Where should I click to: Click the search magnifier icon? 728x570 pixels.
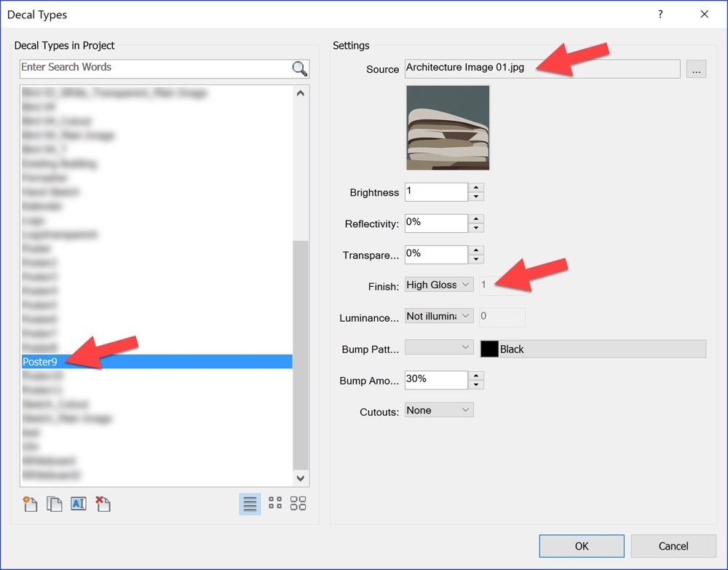point(298,68)
